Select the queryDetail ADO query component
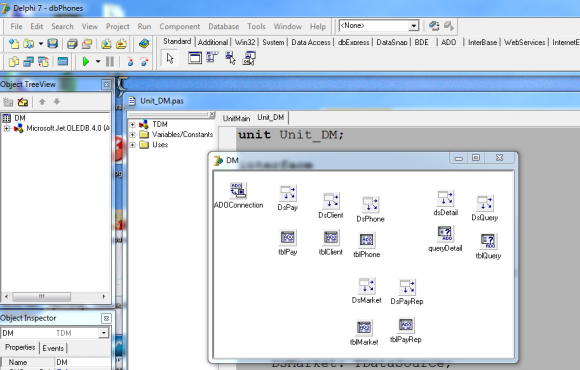The height and width of the screenshot is (370, 580). 445,233
